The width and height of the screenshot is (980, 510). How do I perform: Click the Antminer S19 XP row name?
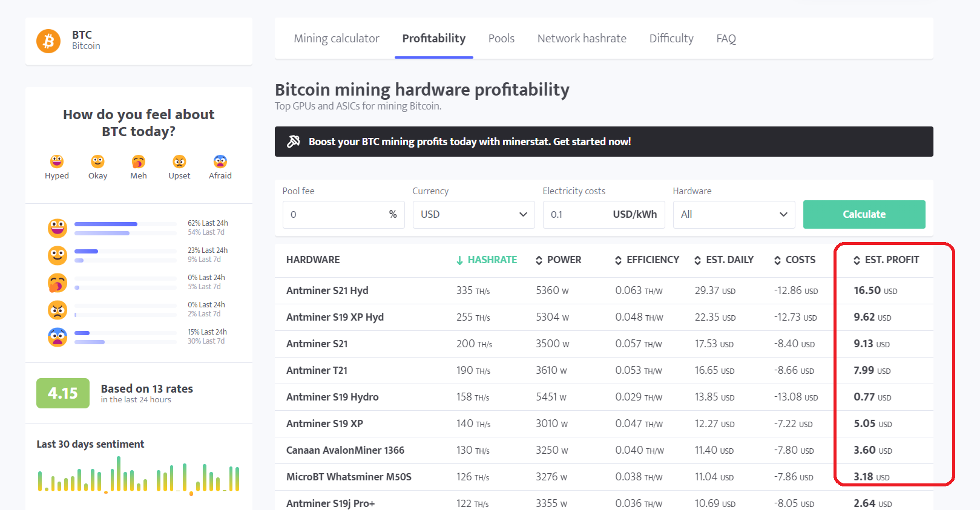324,423
